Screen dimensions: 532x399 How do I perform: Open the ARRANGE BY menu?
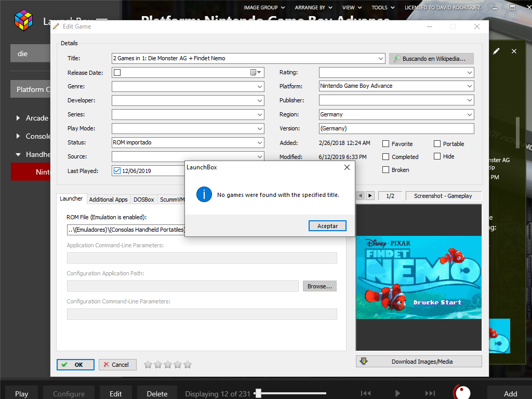tap(313, 7)
